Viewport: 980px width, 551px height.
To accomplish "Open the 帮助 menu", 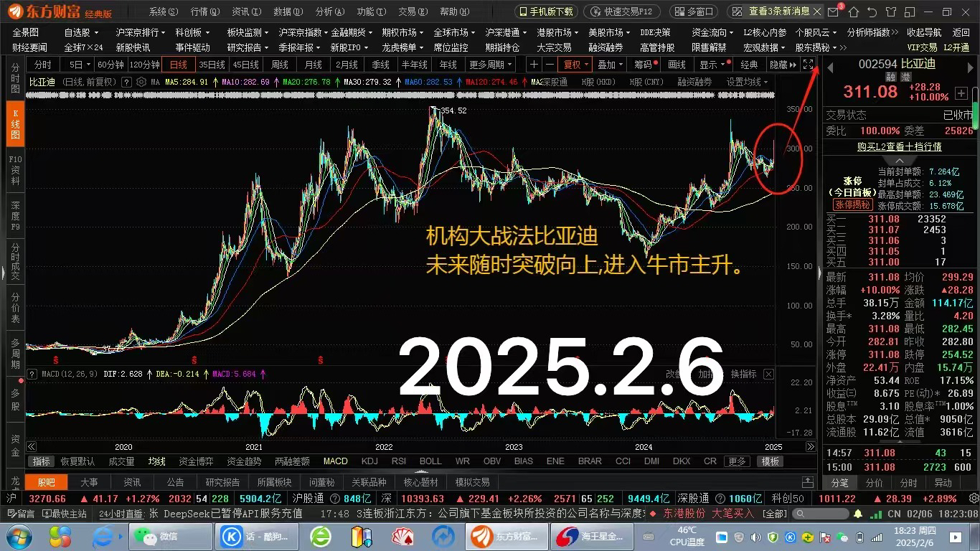I will (x=453, y=12).
